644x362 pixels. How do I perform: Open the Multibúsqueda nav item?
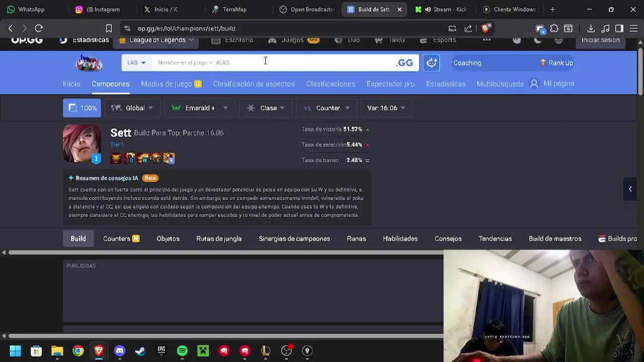[500, 84]
